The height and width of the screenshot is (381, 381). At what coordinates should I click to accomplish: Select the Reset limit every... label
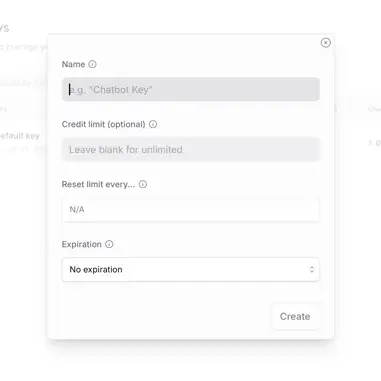tap(98, 184)
